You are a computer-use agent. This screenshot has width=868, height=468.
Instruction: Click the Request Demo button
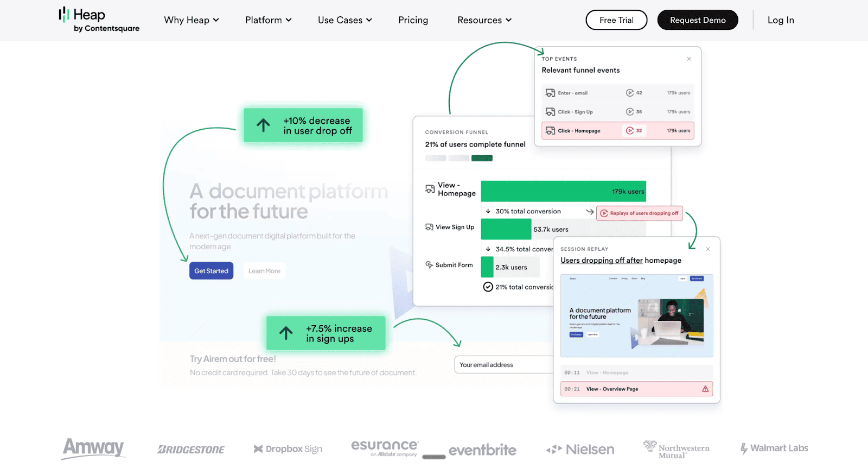tap(698, 20)
